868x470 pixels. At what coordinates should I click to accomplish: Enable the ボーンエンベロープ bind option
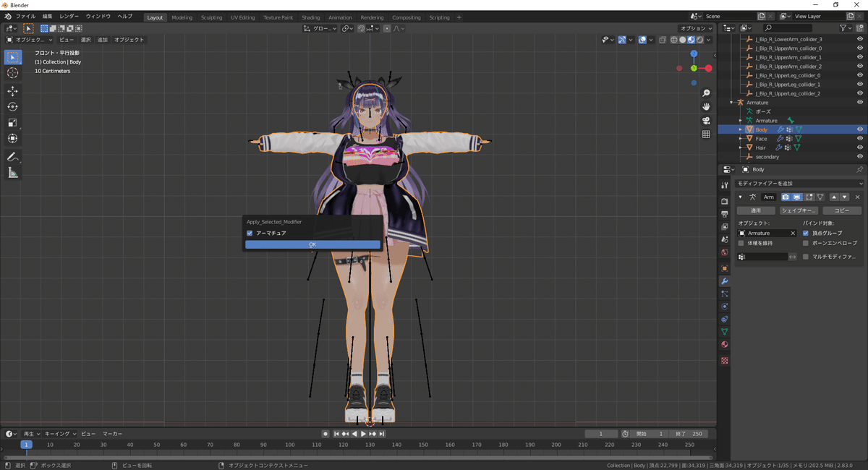[x=806, y=243]
